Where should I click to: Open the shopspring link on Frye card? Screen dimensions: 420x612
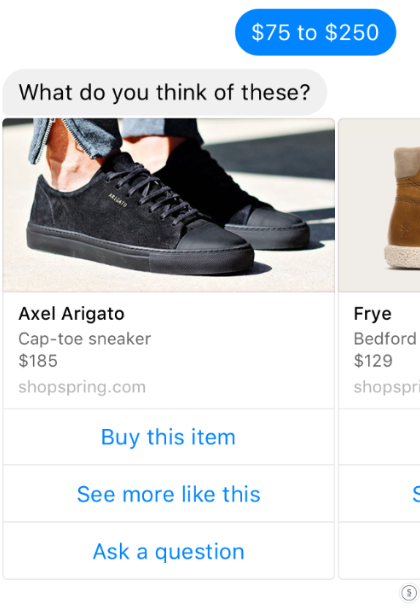[x=386, y=387]
